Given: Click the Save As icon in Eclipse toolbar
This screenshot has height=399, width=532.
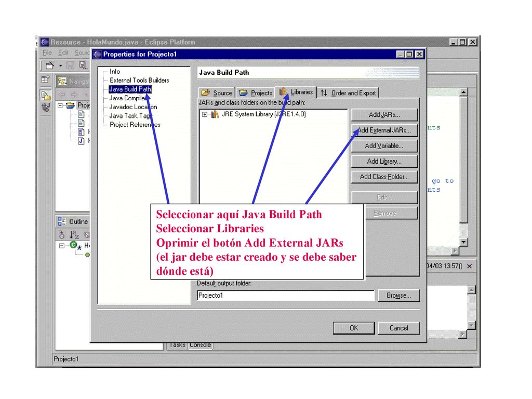Looking at the screenshot, I should point(83,65).
